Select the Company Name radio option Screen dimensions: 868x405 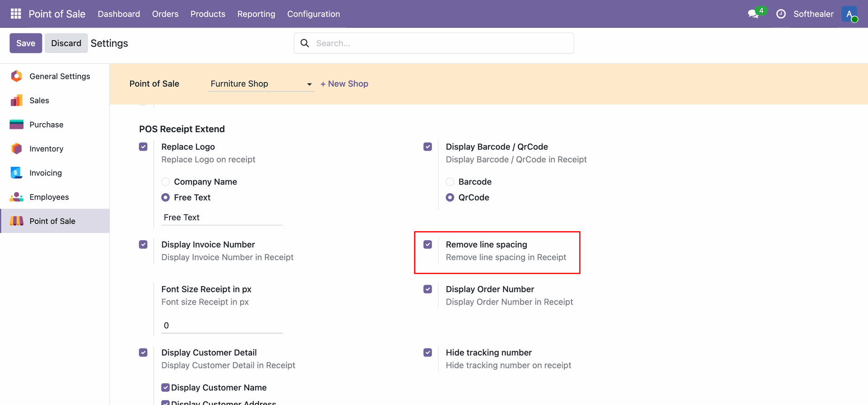tap(165, 181)
